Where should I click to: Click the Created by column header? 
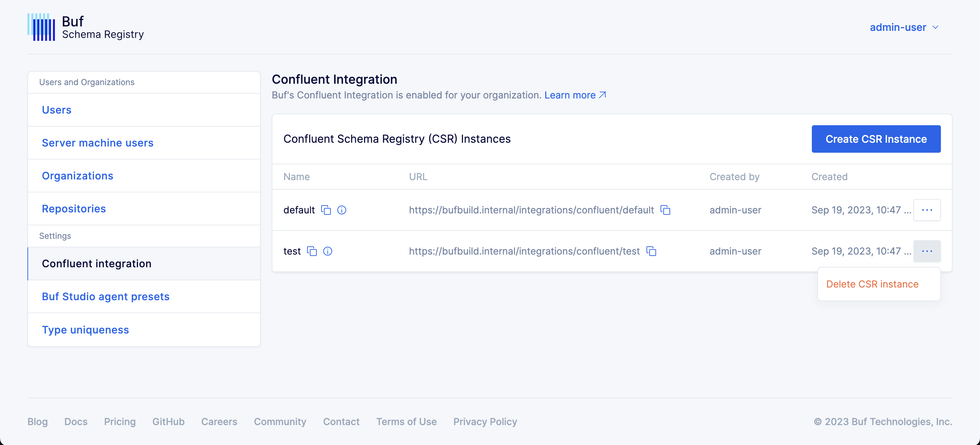[x=734, y=177]
